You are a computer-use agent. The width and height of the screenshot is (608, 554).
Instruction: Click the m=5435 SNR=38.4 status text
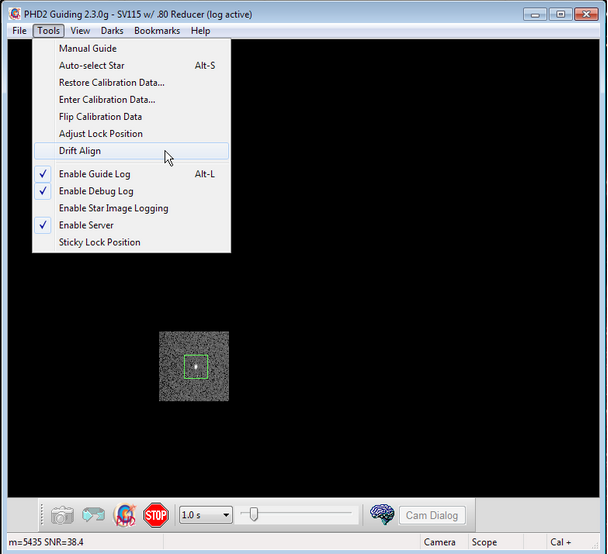(x=46, y=542)
